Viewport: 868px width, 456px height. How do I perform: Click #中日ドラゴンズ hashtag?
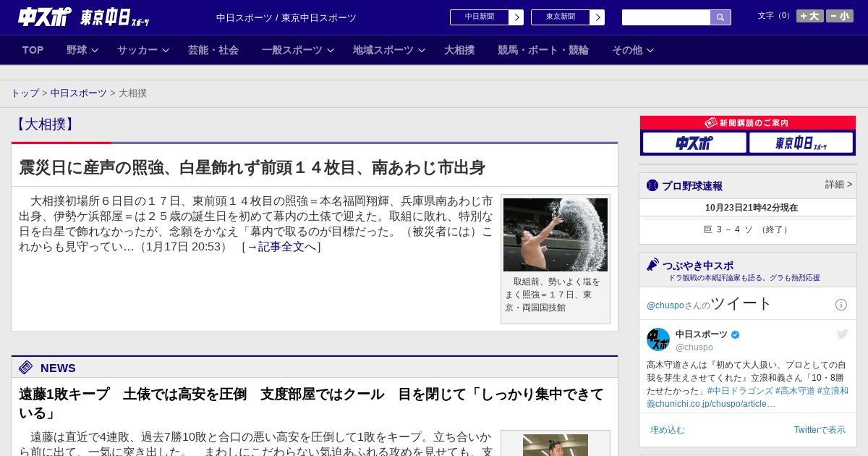pos(740,391)
